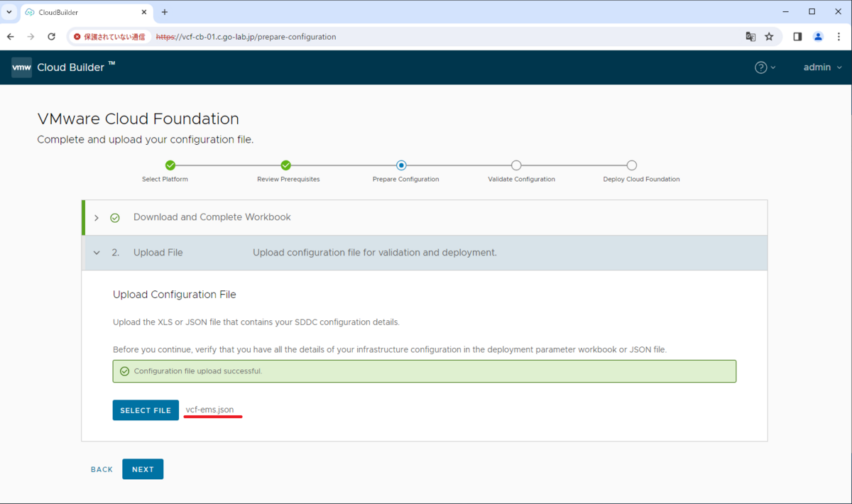Click the vmw logo icon
The width and height of the screenshot is (852, 504).
21,67
